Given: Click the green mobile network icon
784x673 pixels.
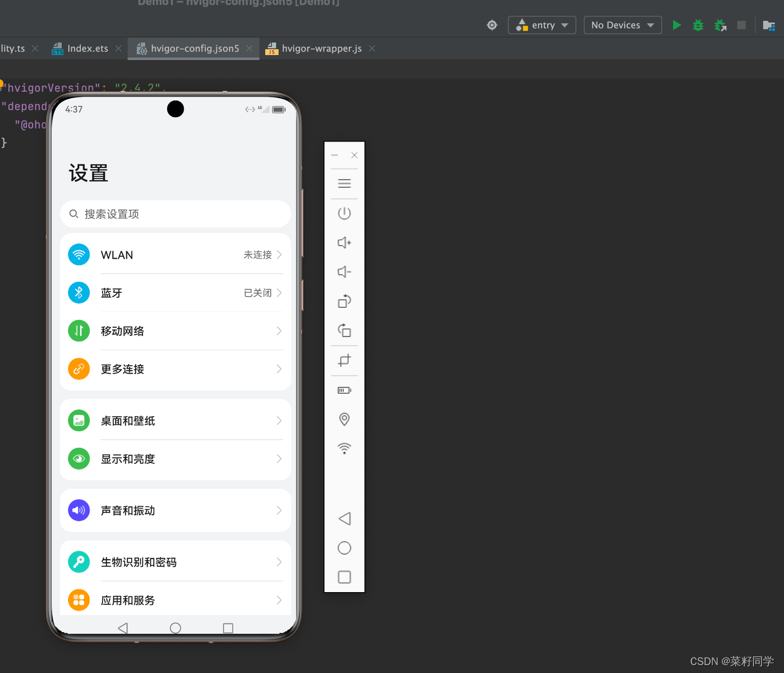Looking at the screenshot, I should [79, 331].
